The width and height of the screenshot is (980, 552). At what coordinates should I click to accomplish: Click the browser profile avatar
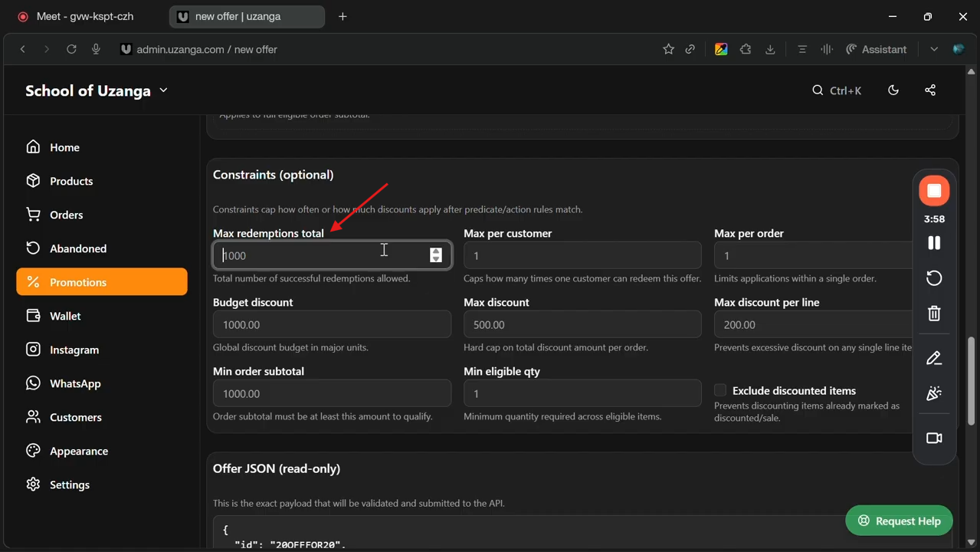(959, 49)
